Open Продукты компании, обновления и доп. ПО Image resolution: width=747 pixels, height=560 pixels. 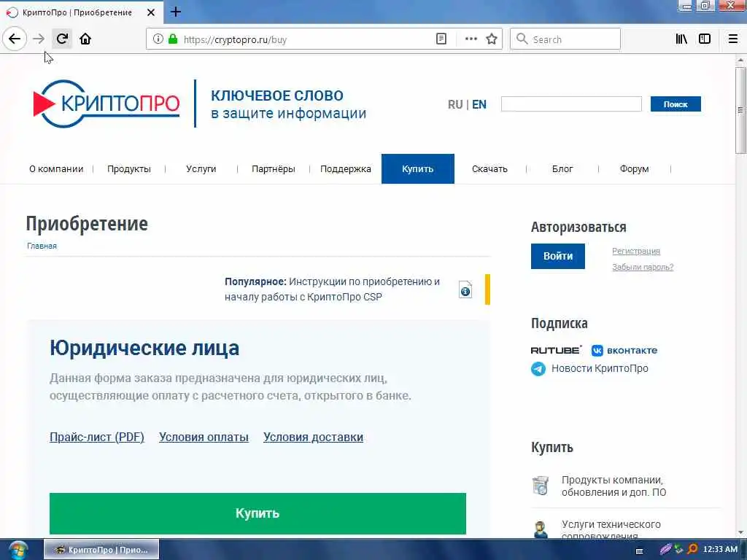coord(614,486)
